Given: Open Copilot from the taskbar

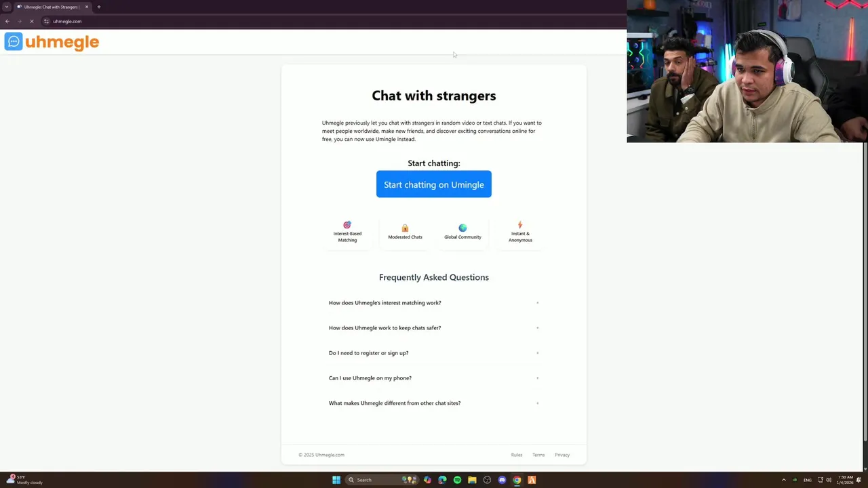Looking at the screenshot, I should click(x=427, y=480).
